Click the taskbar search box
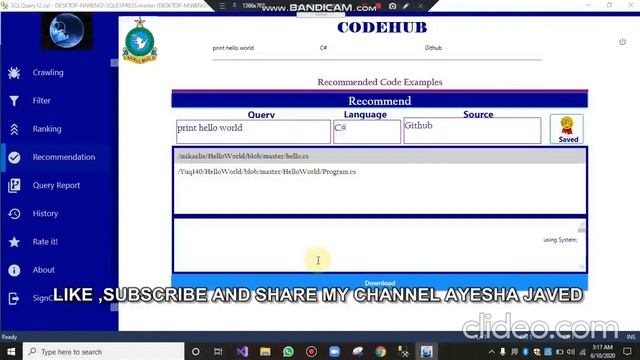This screenshot has height=360, width=640. click(x=103, y=351)
